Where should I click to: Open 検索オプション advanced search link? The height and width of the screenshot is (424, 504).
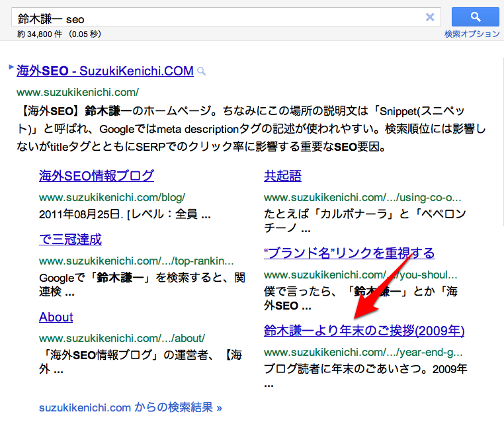click(x=472, y=34)
